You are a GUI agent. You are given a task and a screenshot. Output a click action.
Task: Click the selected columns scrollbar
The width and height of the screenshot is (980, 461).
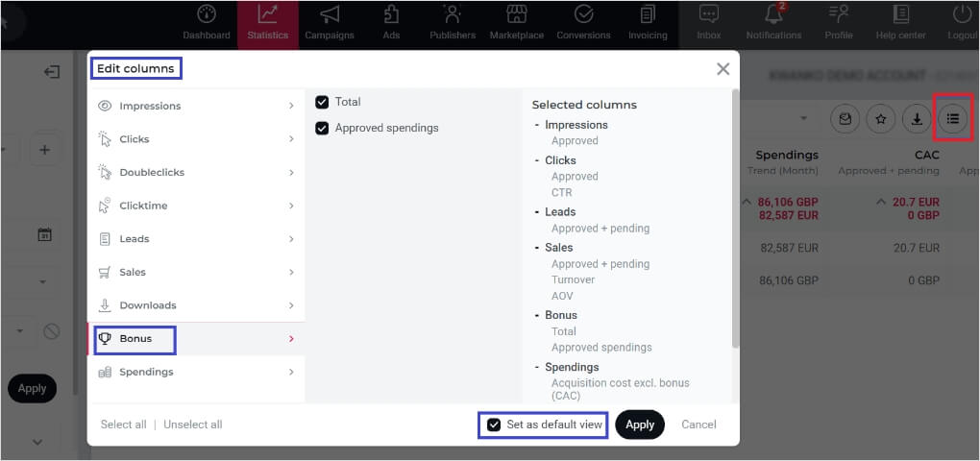pos(735,221)
